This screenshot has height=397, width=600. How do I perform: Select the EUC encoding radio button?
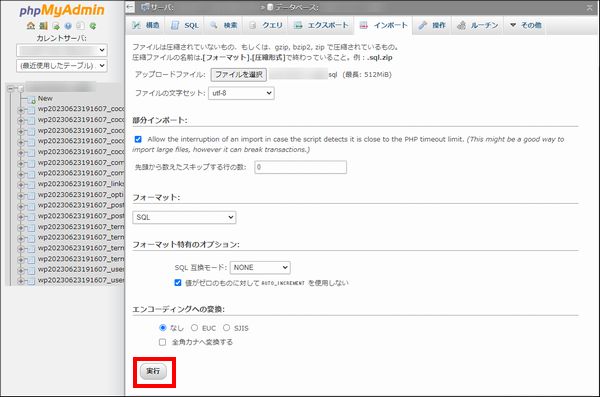(194, 328)
